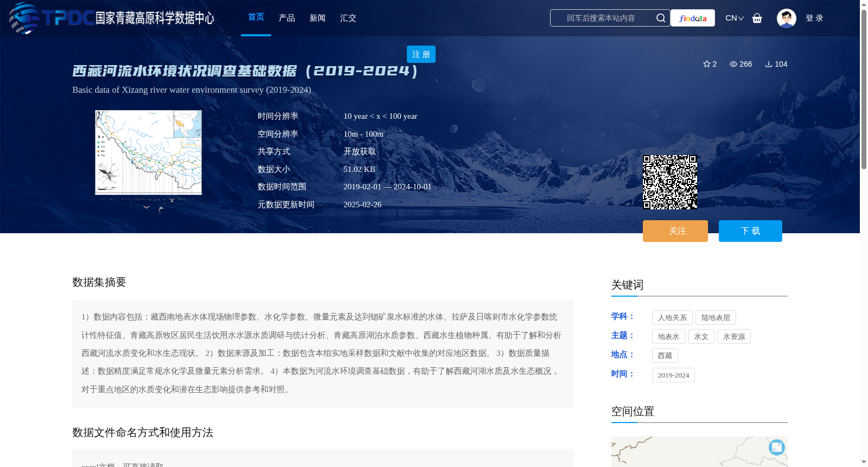Select the 陆地表层 discipline tag
The width and height of the screenshot is (868, 467).
click(x=716, y=318)
